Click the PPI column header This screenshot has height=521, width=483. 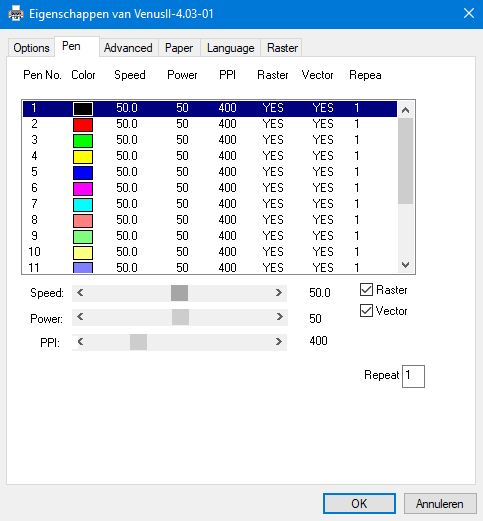(x=227, y=75)
